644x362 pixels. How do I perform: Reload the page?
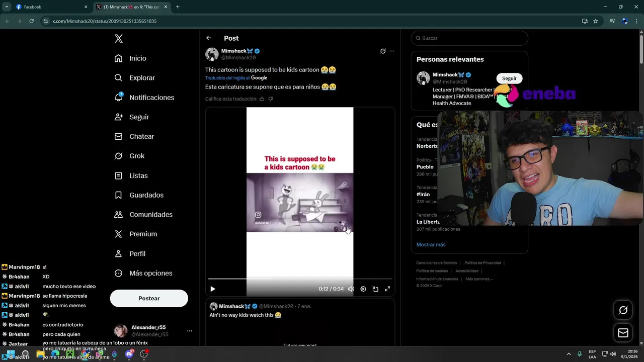tap(31, 21)
